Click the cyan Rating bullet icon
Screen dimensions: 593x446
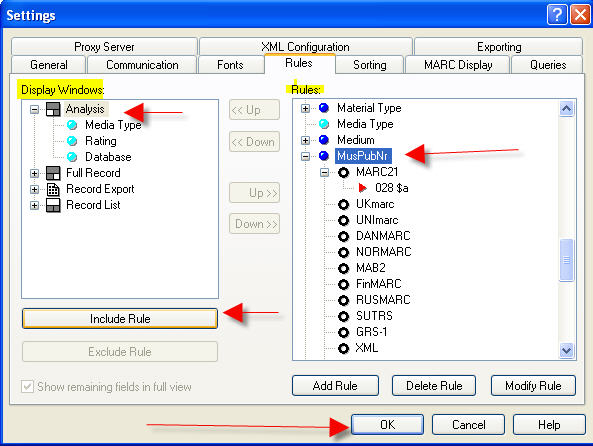tap(72, 141)
